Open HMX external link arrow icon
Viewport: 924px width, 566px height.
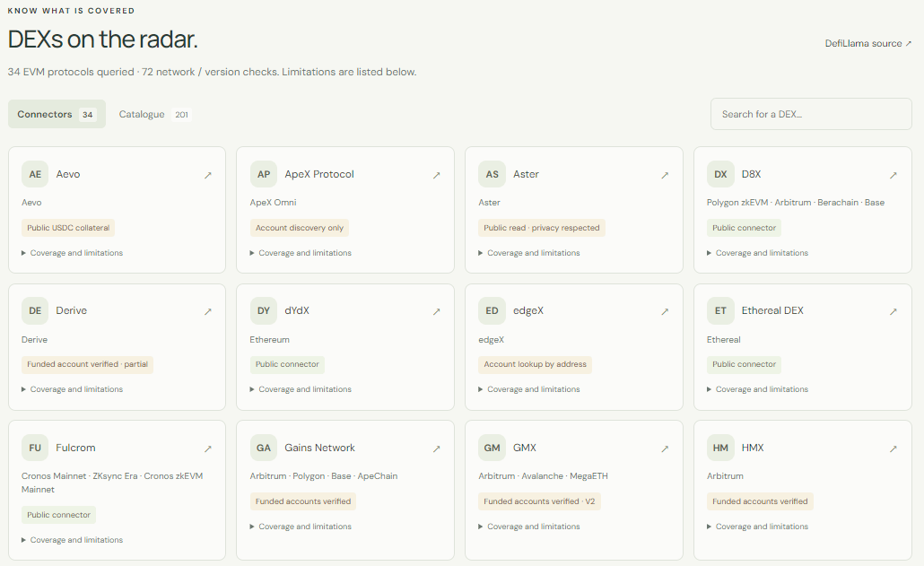click(x=893, y=448)
